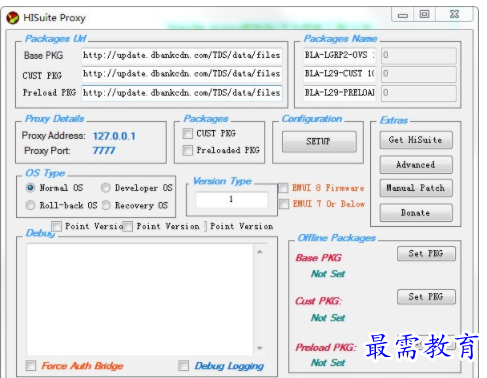The height and width of the screenshot is (378, 487).
Task: Click the SETUP button
Action: click(319, 142)
